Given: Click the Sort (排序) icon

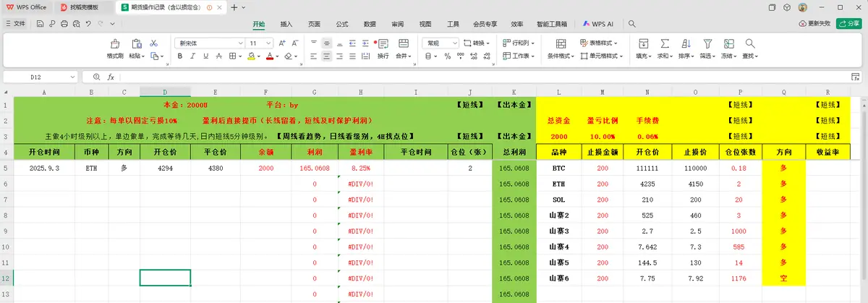Looking at the screenshot, I should tap(685, 43).
